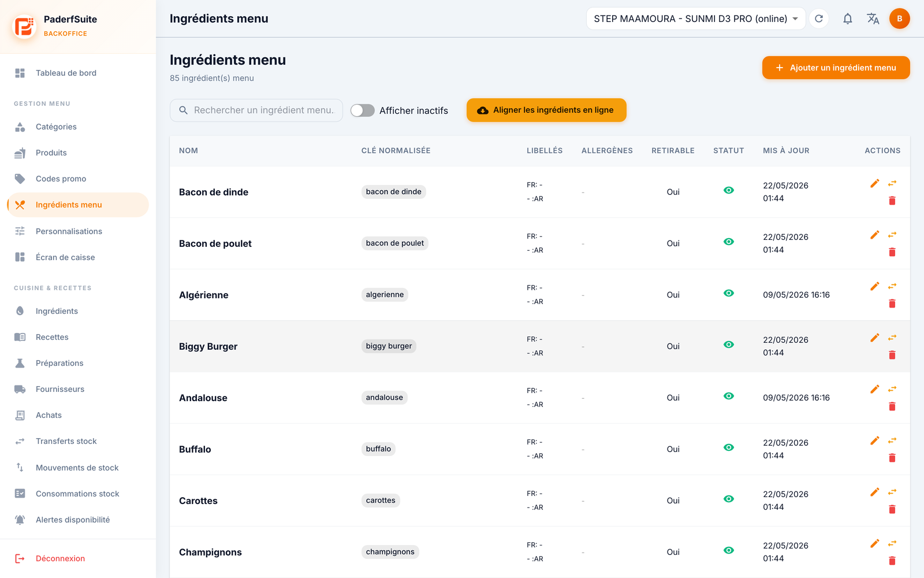Image resolution: width=924 pixels, height=578 pixels.
Task: Open the language translation menu
Action: tap(873, 18)
